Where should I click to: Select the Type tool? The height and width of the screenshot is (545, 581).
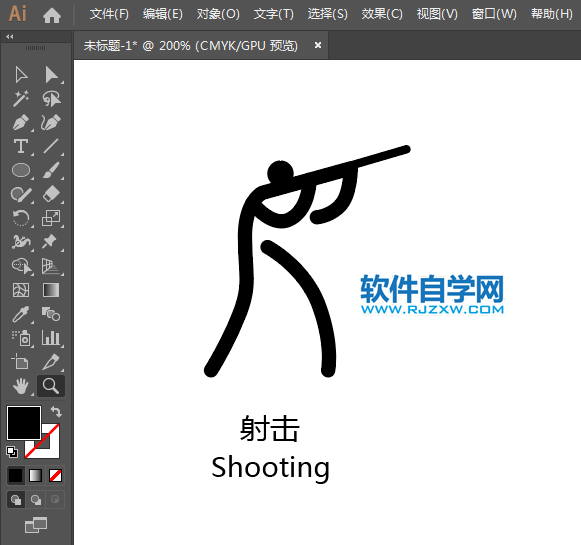(x=21, y=146)
